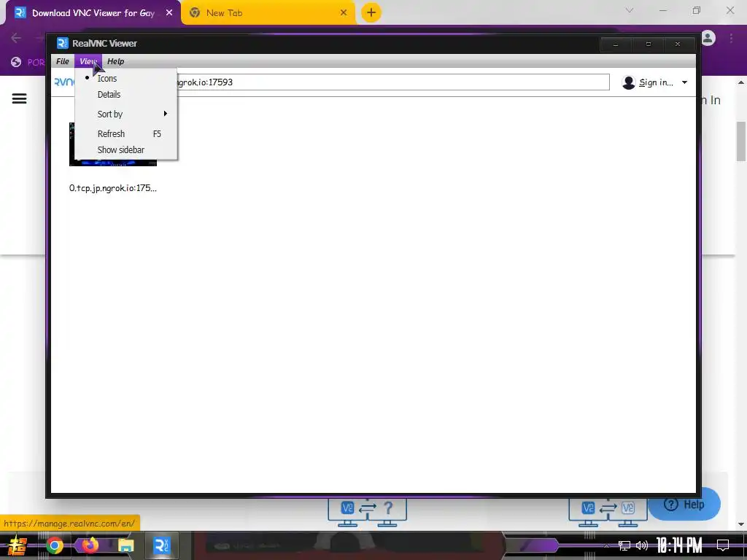
Task: Click the scrollbar up arrow in browser
Action: pyautogui.click(x=741, y=83)
